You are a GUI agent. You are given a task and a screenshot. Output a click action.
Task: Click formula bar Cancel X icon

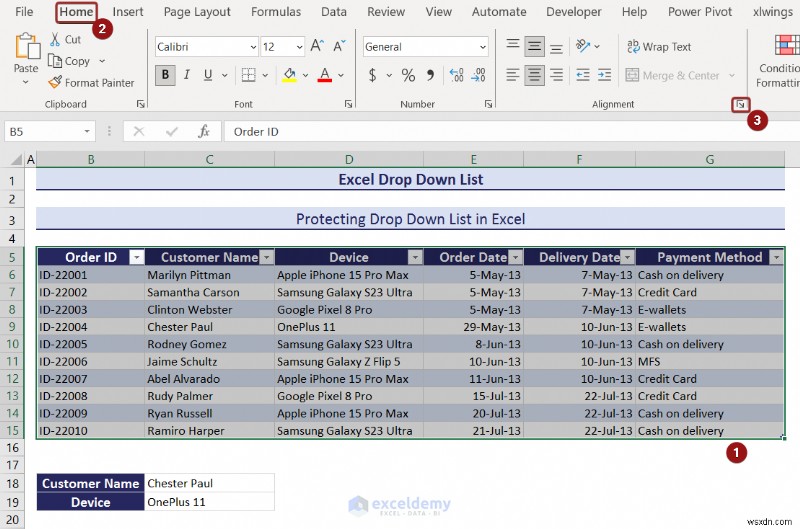(x=138, y=132)
